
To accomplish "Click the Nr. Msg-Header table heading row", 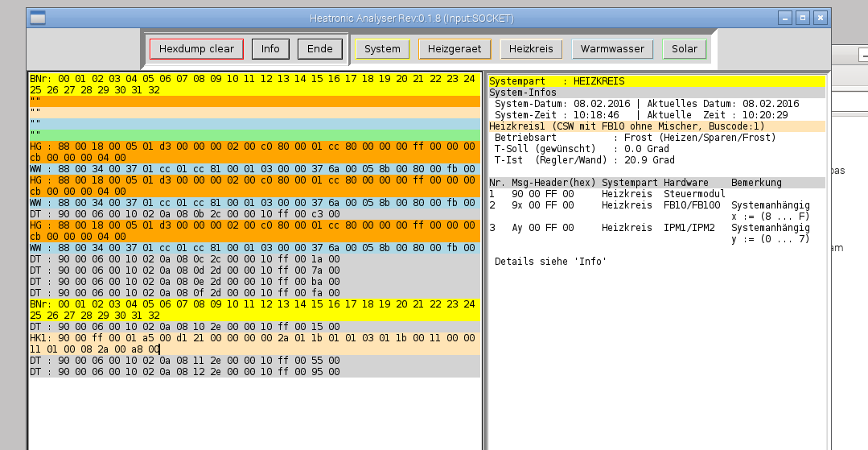I will pyautogui.click(x=657, y=182).
